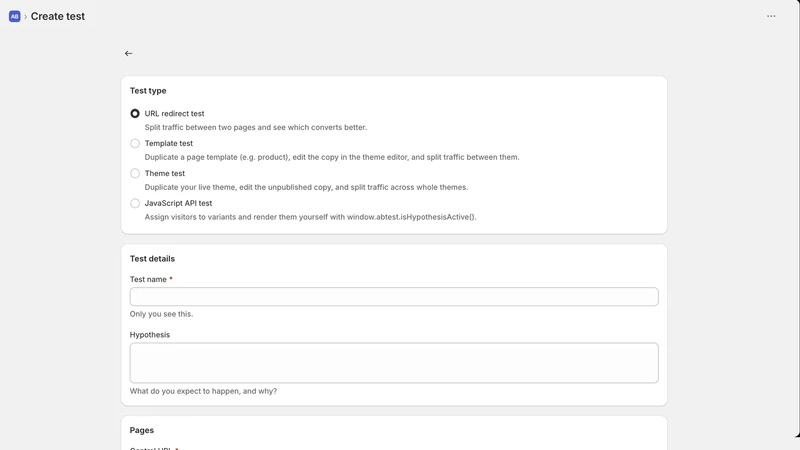Click 'Split traffic between two pages' description

256,128
